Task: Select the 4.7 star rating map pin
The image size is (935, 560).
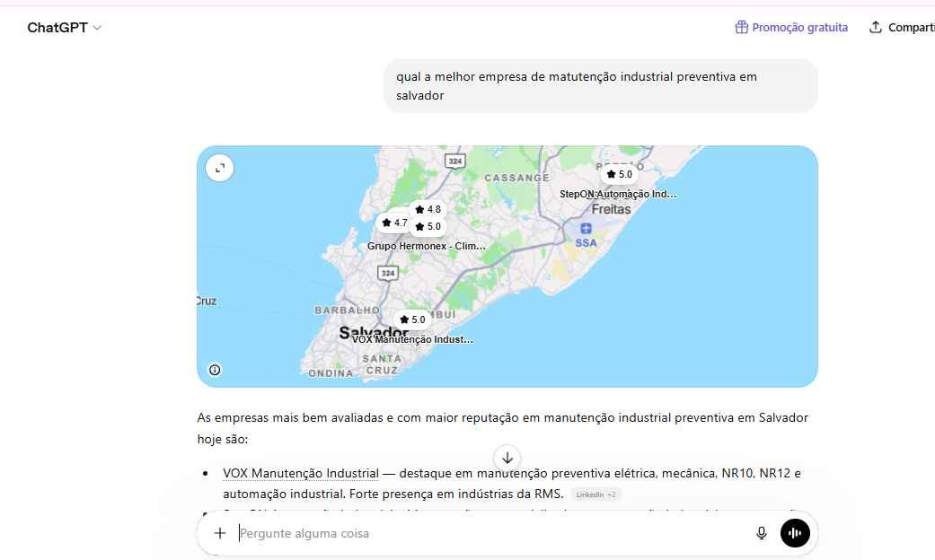Action: (x=395, y=223)
